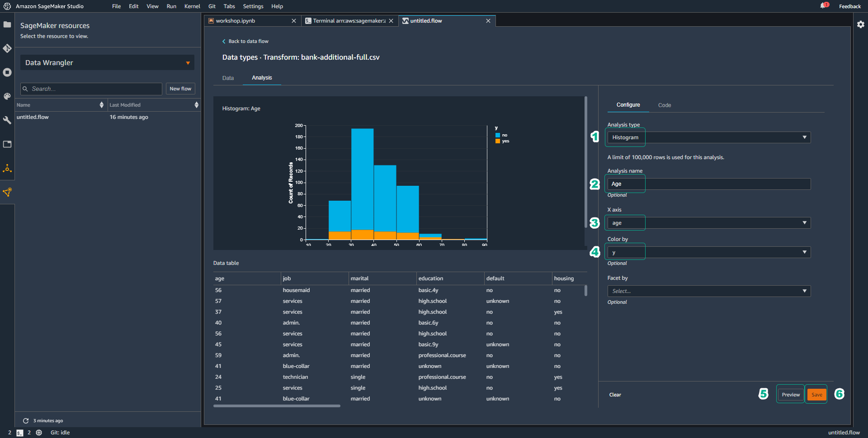This screenshot has height=438, width=868.
Task: Open the file browser sidebar icon
Action: (x=7, y=24)
